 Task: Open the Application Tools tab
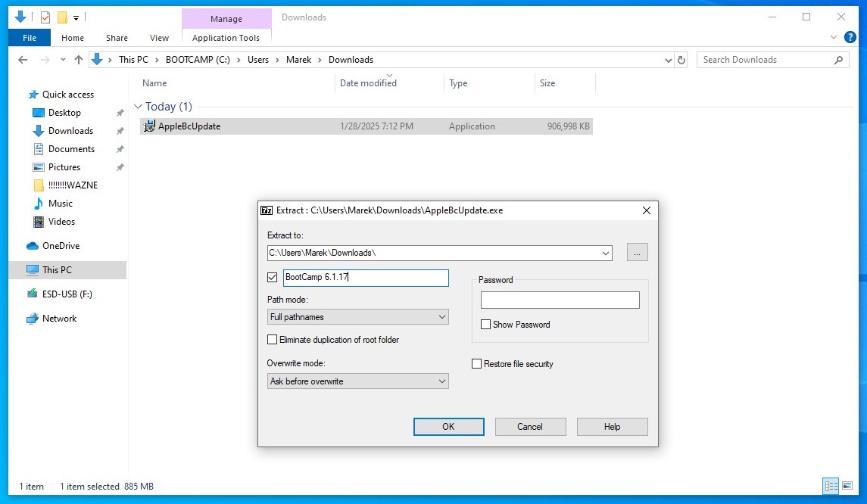[x=226, y=38]
